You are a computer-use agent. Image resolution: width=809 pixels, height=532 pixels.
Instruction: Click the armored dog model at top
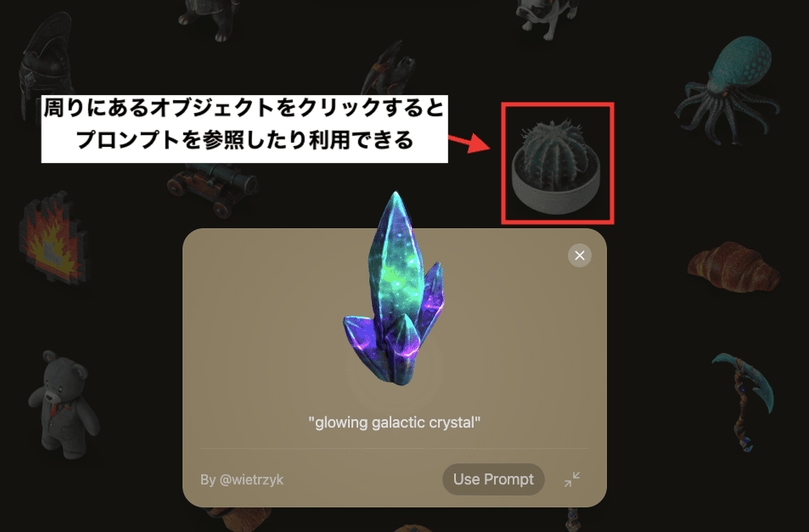coord(209,19)
